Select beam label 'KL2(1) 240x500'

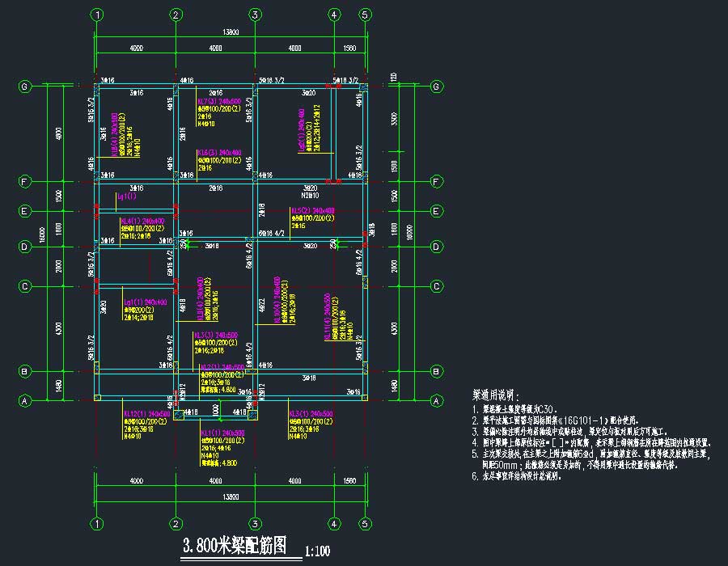coord(222,367)
